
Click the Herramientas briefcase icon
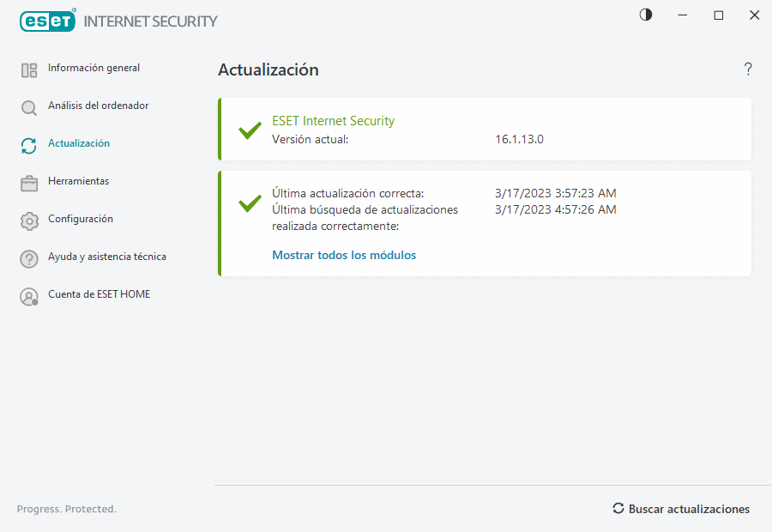pyautogui.click(x=29, y=184)
